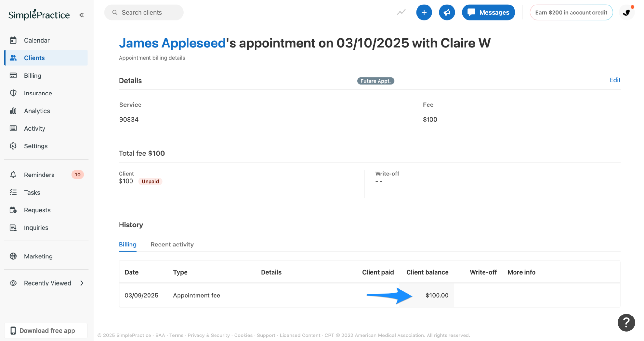Click the Recently Viewed eye icon
Image resolution: width=644 pixels, height=341 pixels.
(13, 283)
